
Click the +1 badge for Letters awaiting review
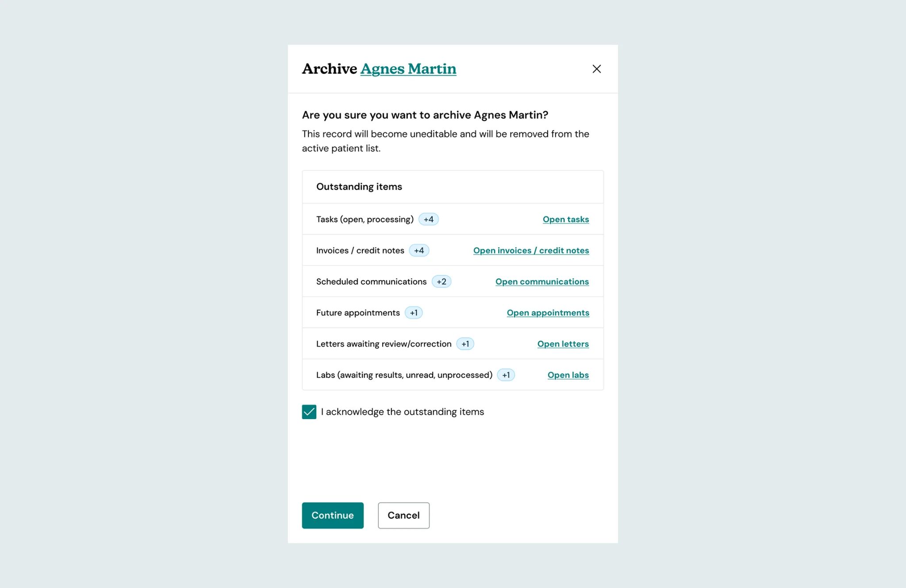[465, 344]
